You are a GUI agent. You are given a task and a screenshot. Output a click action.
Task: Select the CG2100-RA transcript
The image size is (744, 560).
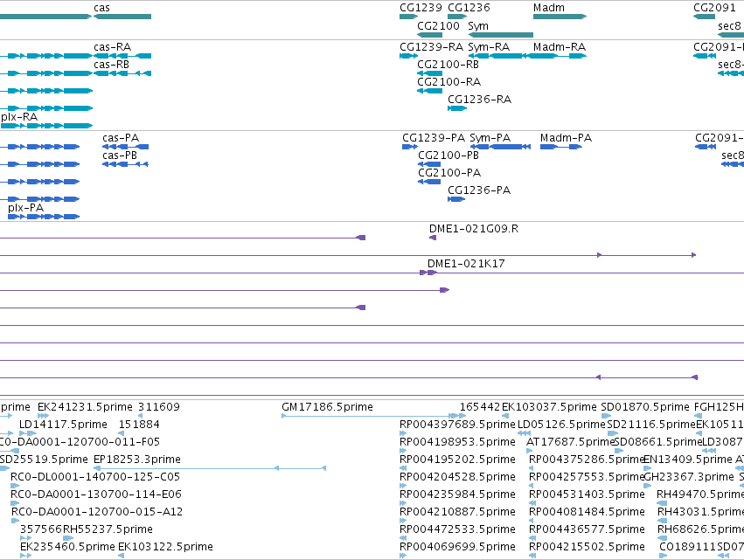(429, 91)
